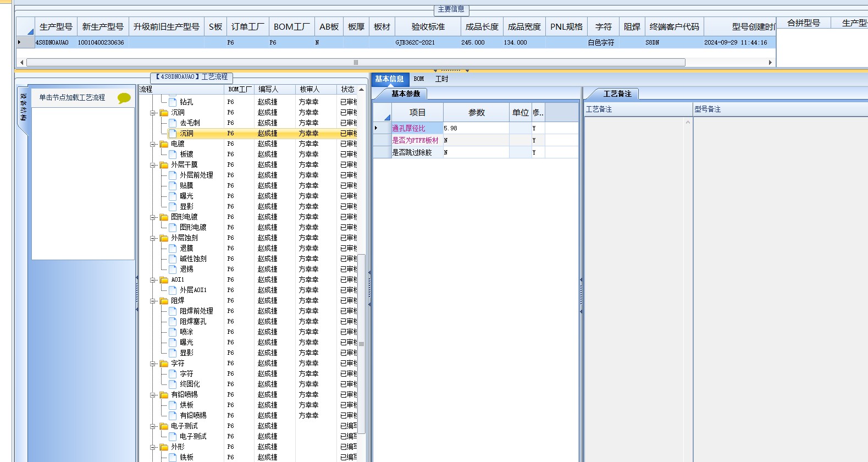868x462 pixels.
Task: Click the up arrow of the tree scrollbar
Action: click(x=361, y=89)
